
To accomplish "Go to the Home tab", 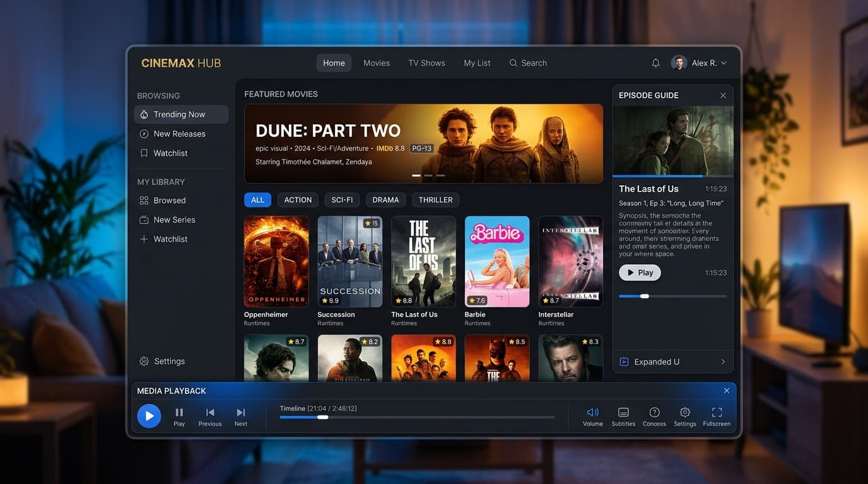I will point(334,63).
